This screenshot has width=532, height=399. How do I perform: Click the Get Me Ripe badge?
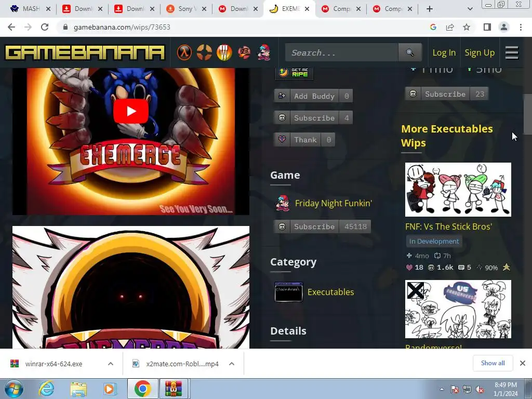(x=294, y=72)
